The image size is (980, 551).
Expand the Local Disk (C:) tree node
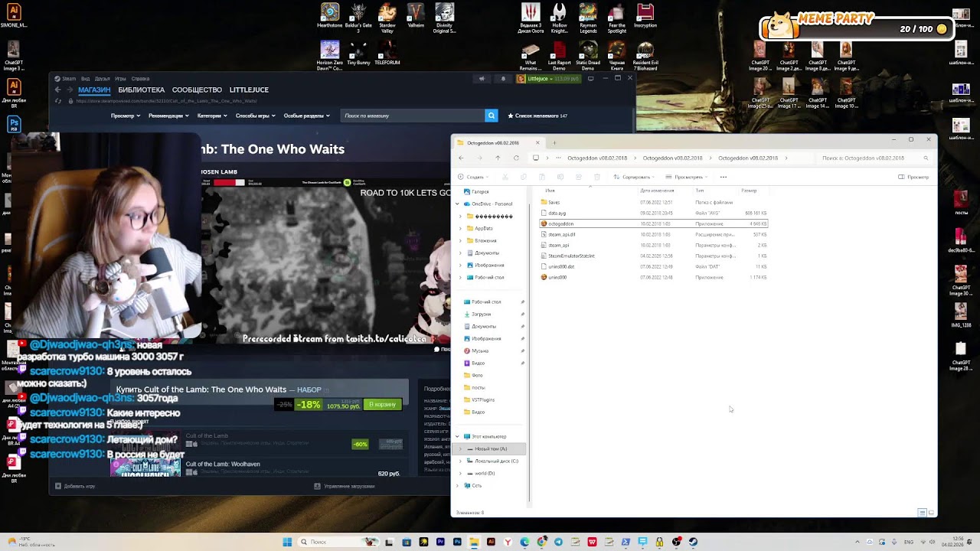tap(461, 461)
